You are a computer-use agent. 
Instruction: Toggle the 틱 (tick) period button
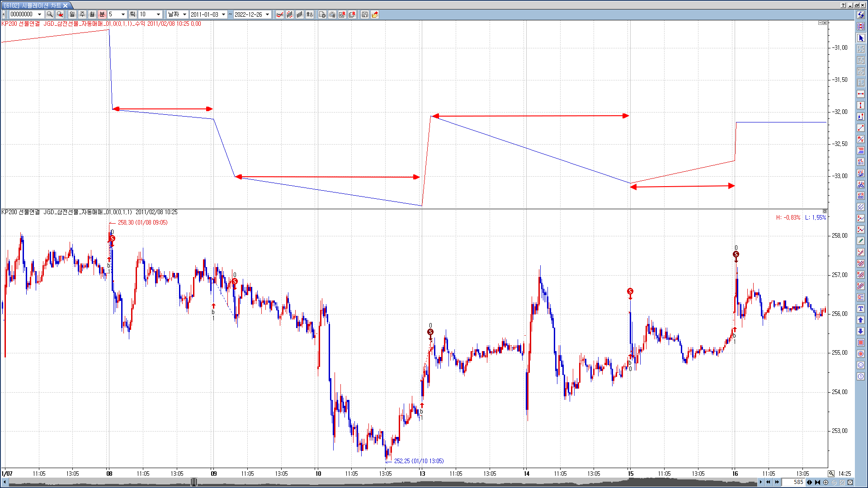[132, 14]
